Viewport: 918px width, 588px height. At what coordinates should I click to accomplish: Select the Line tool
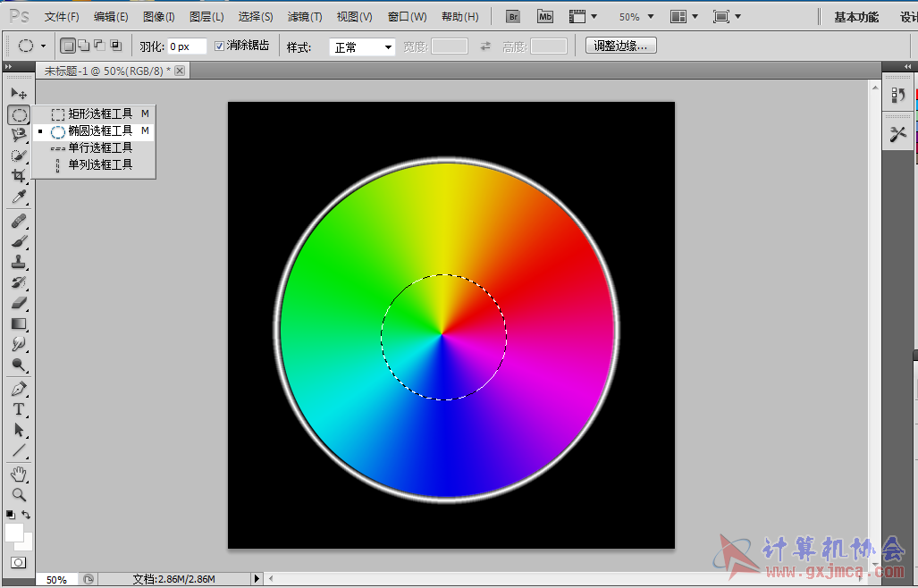[19, 450]
